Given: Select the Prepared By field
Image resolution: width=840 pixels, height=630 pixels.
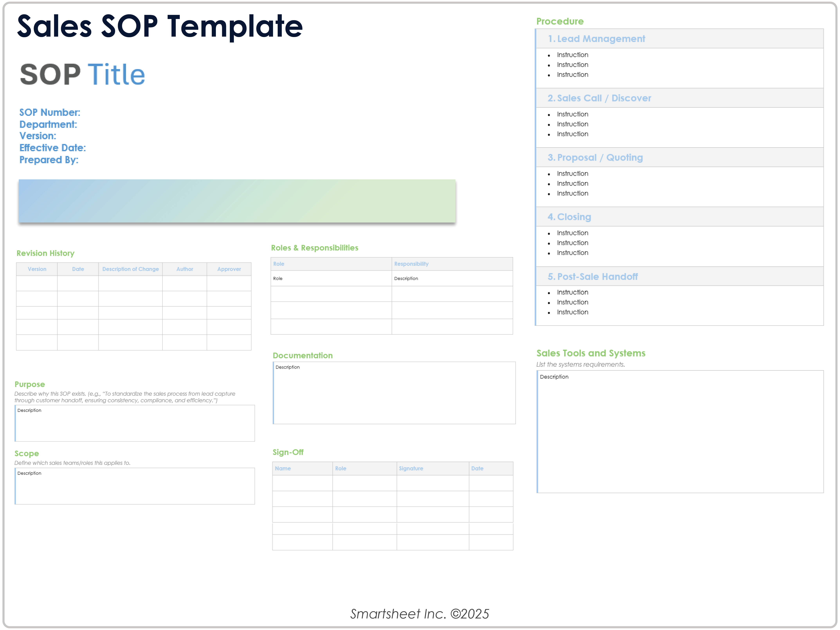Looking at the screenshot, I should tap(49, 160).
